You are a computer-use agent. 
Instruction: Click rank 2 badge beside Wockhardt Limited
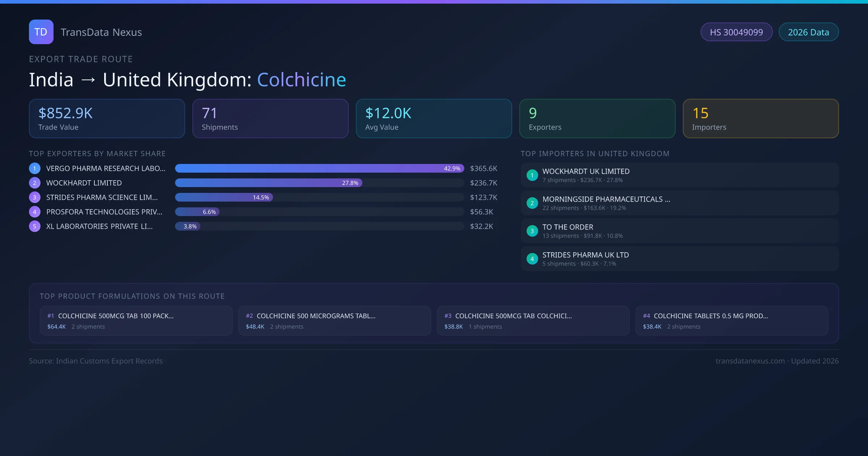pyautogui.click(x=35, y=183)
